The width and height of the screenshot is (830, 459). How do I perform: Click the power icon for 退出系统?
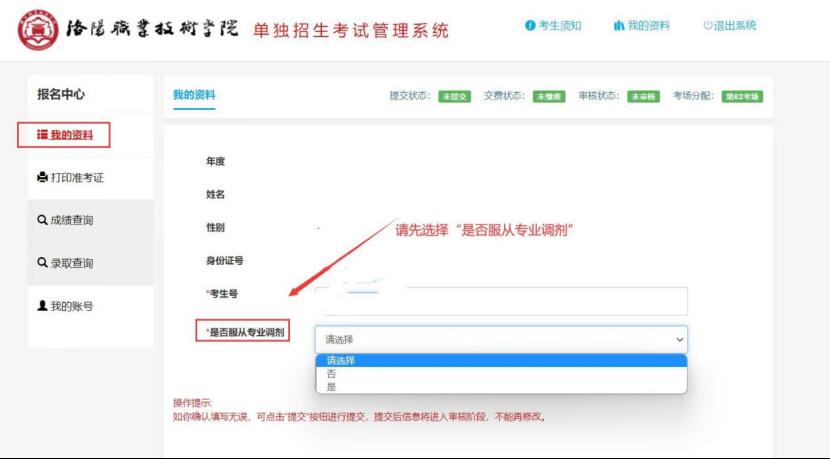(707, 26)
